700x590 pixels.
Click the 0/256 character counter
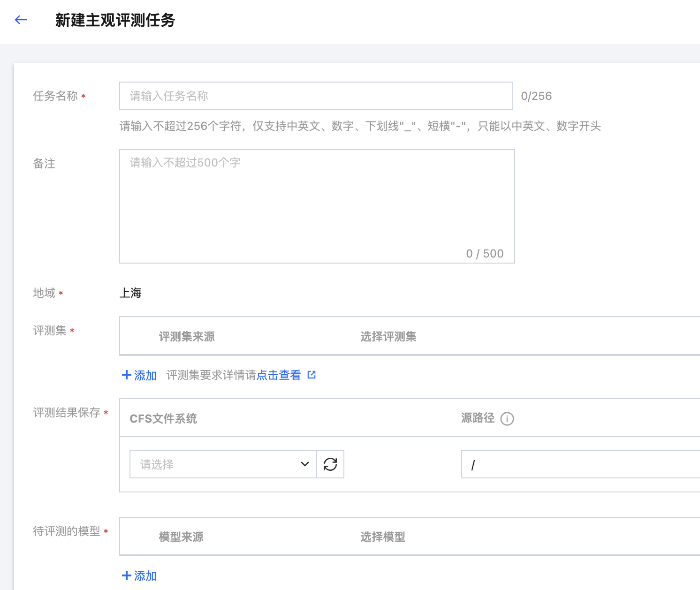pos(536,96)
